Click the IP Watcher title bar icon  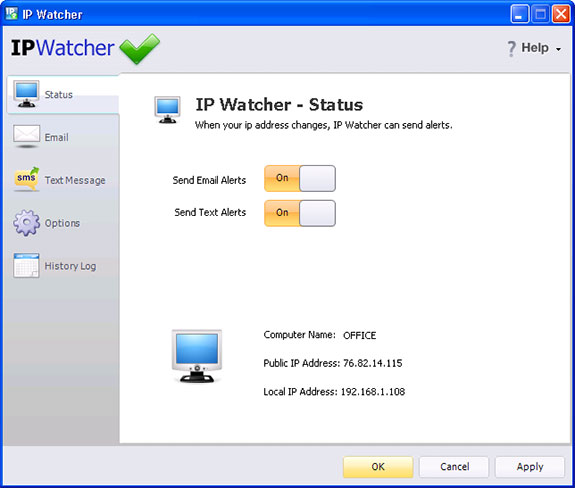(11, 14)
